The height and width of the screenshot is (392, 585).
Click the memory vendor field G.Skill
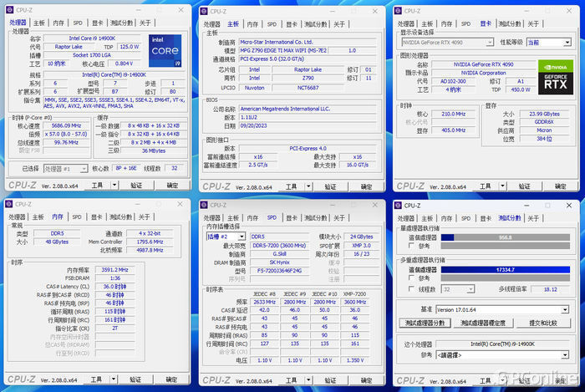(279, 254)
